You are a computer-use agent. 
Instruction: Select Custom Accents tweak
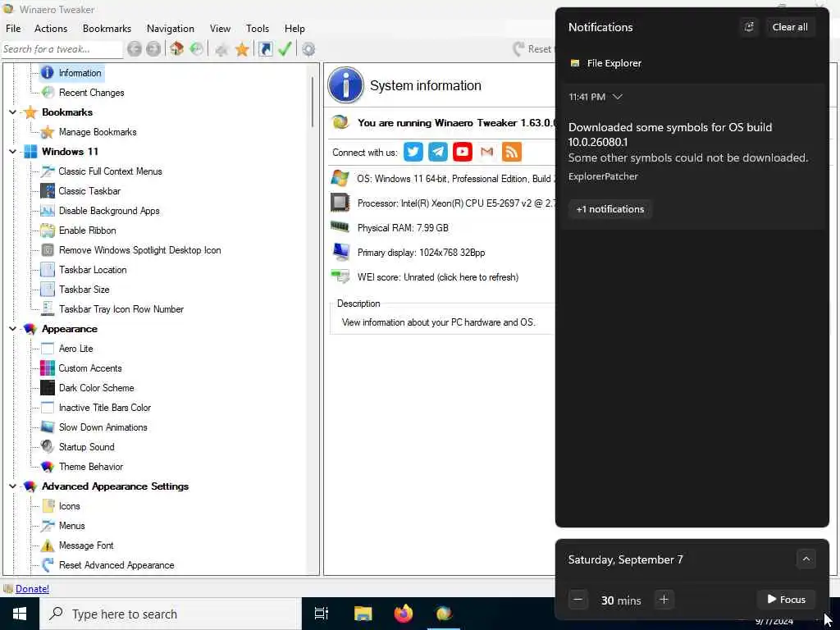pos(90,368)
